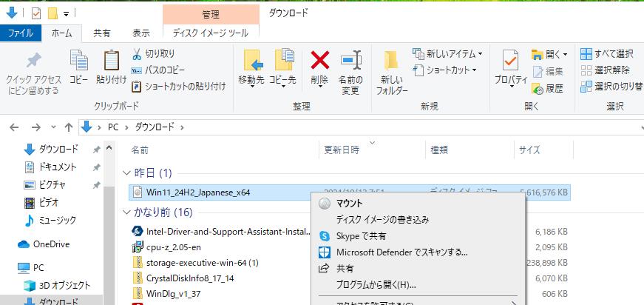Create a new folder (新しいフォルダー)

click(x=392, y=73)
